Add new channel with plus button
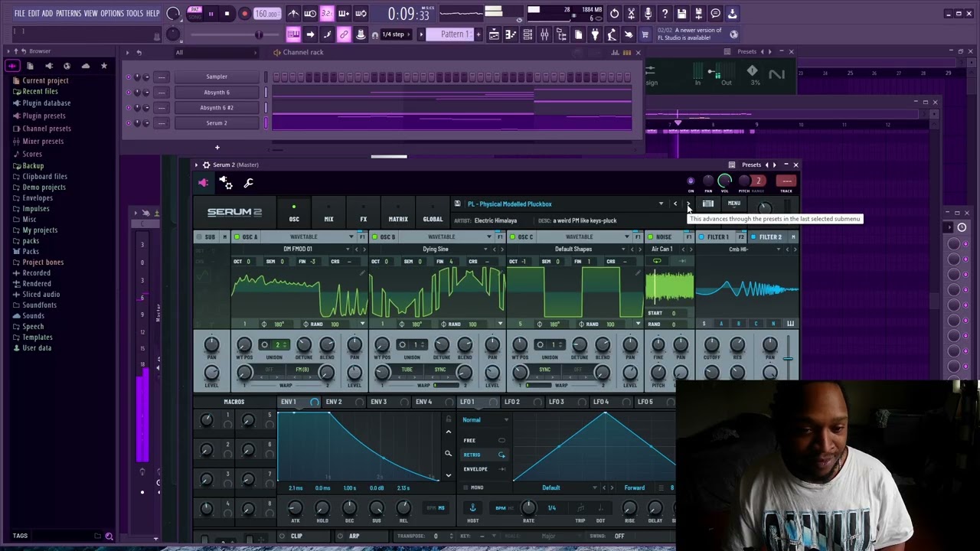 pos(217,147)
